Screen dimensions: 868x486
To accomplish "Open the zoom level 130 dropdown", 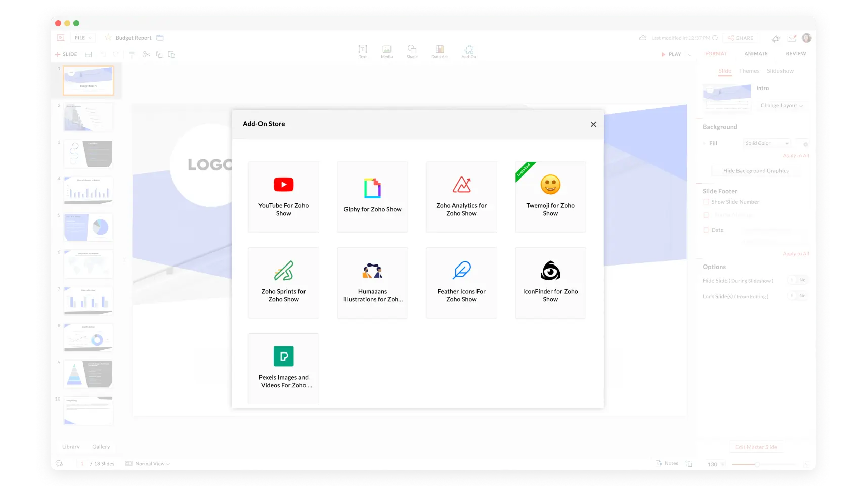I will pos(715,464).
